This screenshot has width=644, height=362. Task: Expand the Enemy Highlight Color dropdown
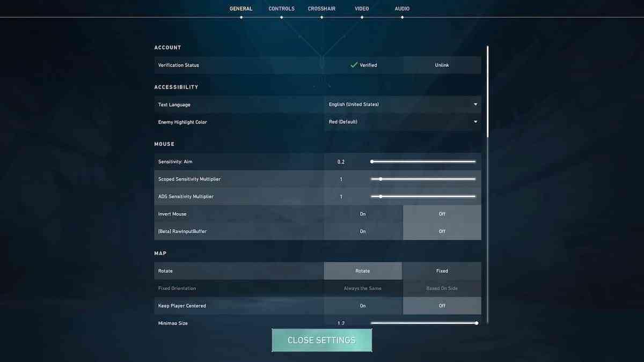[475, 122]
